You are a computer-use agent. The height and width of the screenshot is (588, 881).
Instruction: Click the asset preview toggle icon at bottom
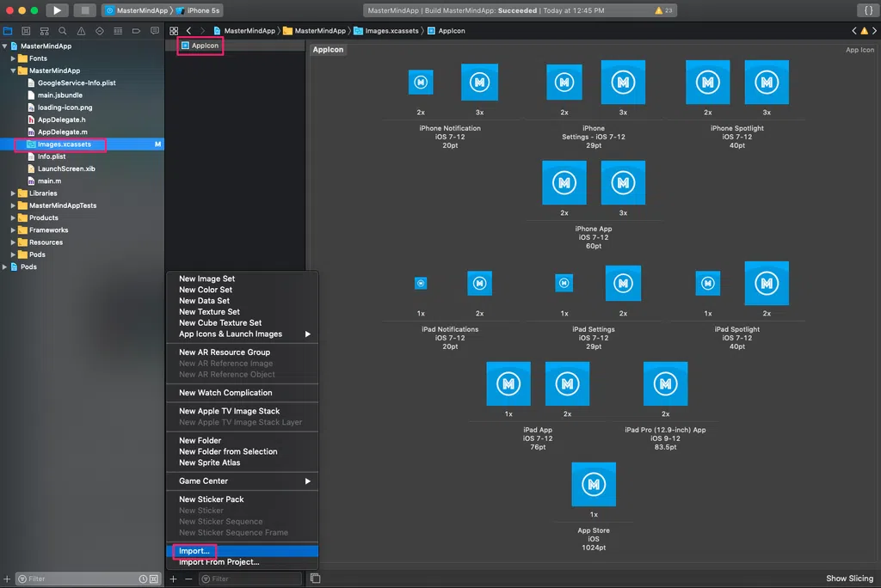(315, 579)
